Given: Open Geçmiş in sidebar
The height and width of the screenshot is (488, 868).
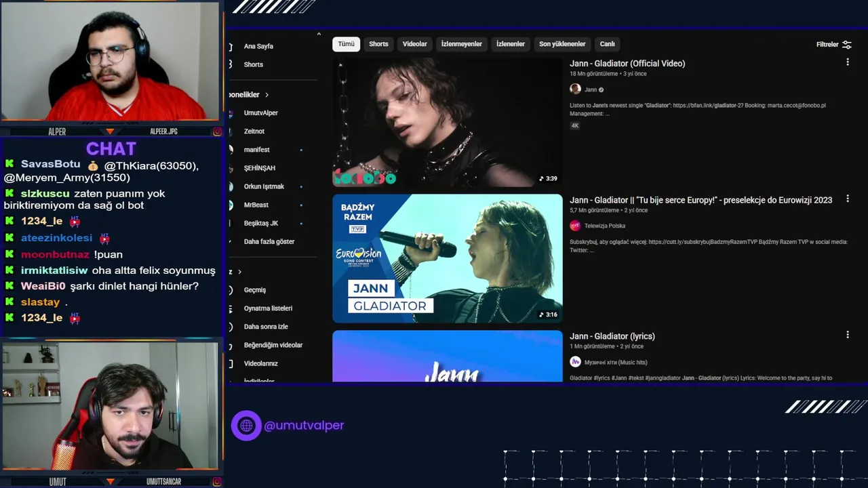Looking at the screenshot, I should (x=255, y=290).
